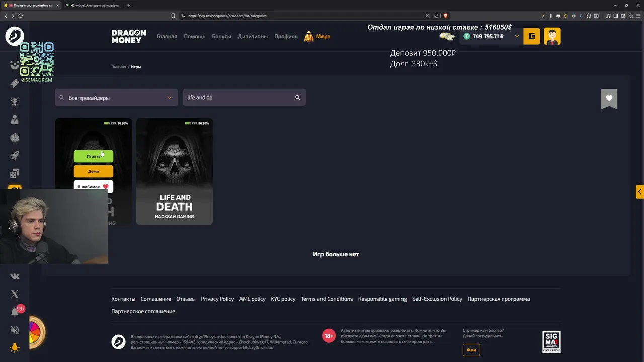The height and width of the screenshot is (362, 644).
Task: Open the Бонусы menu item
Action: 222,36
